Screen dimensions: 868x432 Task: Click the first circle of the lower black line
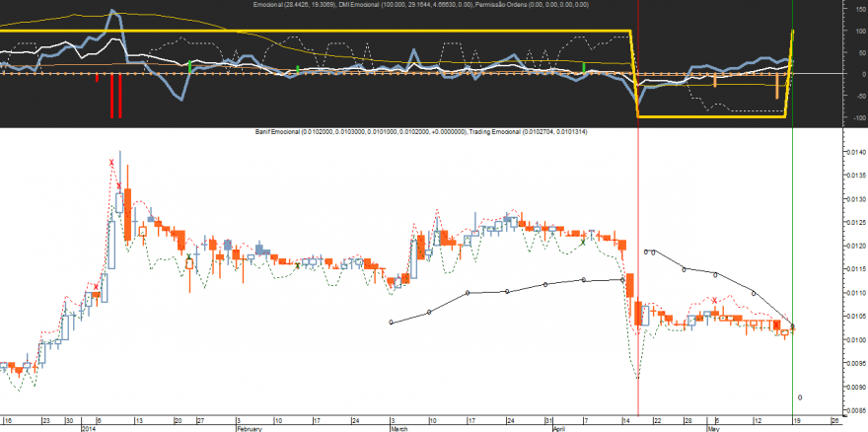392,323
